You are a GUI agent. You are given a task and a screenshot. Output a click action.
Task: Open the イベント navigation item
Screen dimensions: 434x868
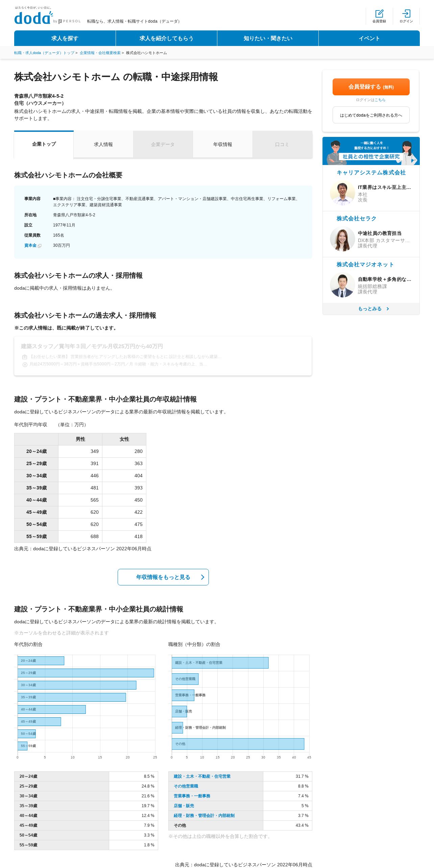[369, 38]
